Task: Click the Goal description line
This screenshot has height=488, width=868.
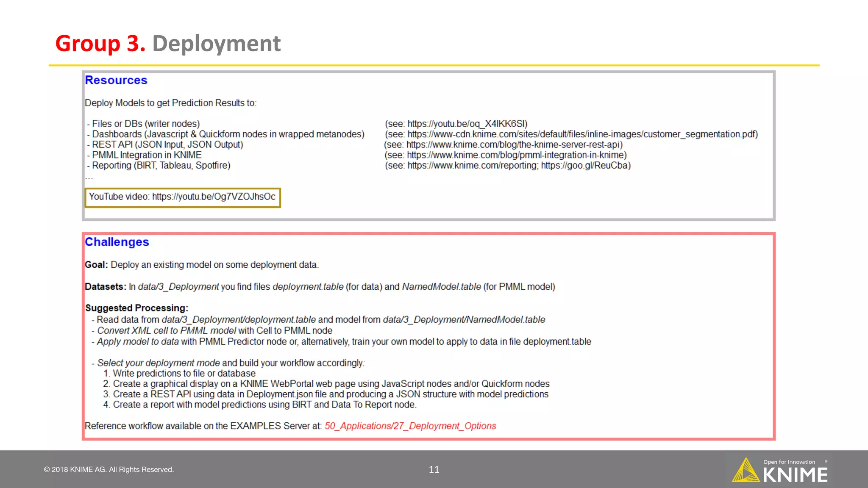Action: pos(202,265)
